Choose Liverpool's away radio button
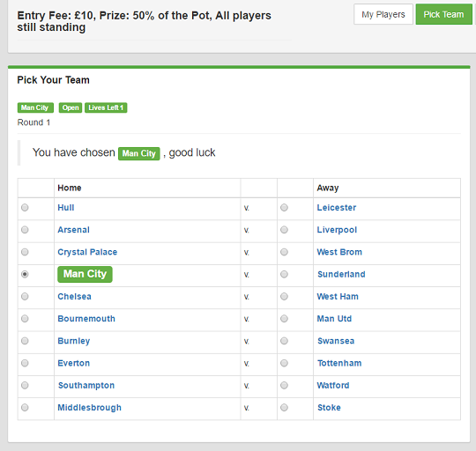Viewport: 476px width, 451px height. (x=284, y=230)
